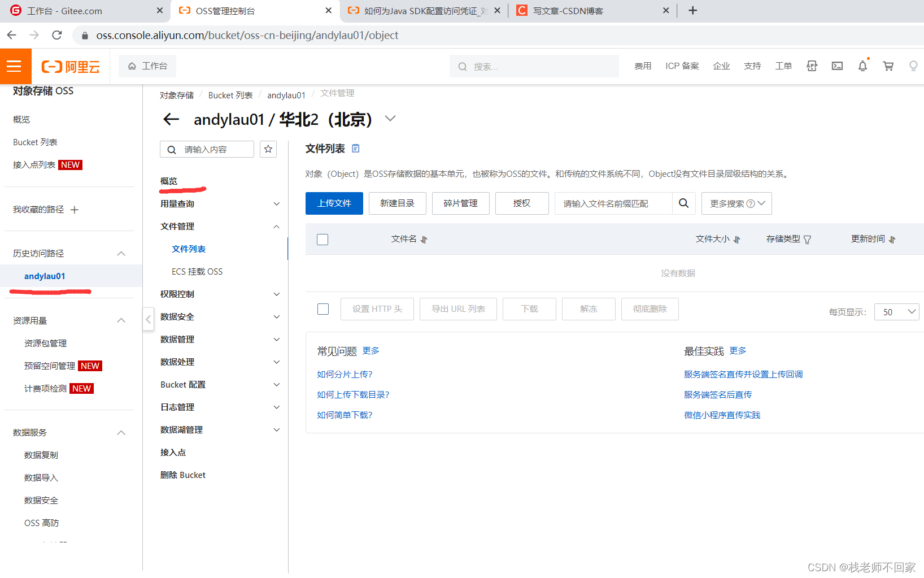Open the 如何分片上传? link
924x578 pixels.
[345, 375]
